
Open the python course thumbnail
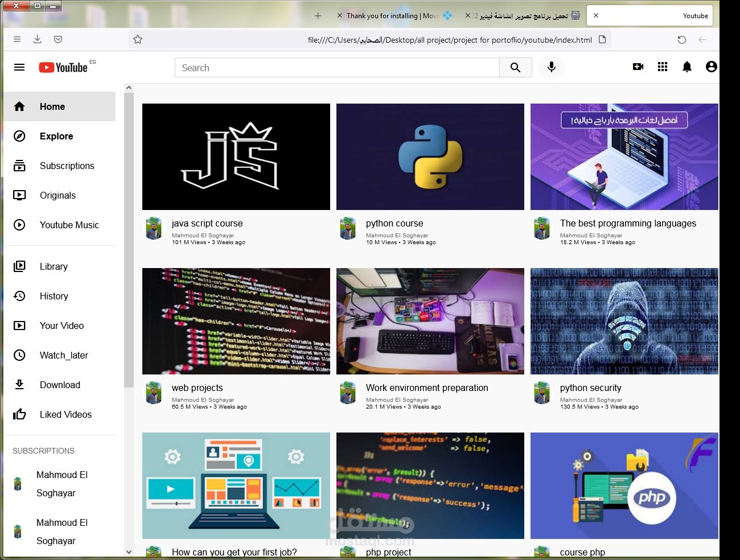pos(430,157)
